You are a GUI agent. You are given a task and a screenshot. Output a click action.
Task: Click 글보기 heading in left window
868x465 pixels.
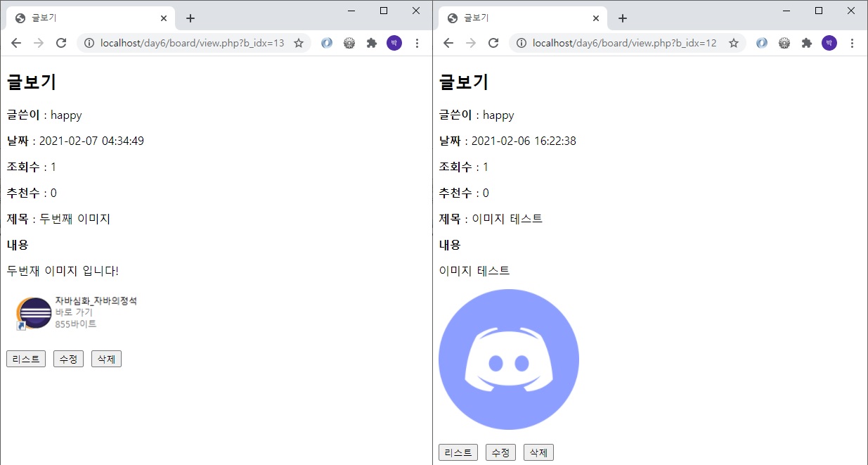31,82
